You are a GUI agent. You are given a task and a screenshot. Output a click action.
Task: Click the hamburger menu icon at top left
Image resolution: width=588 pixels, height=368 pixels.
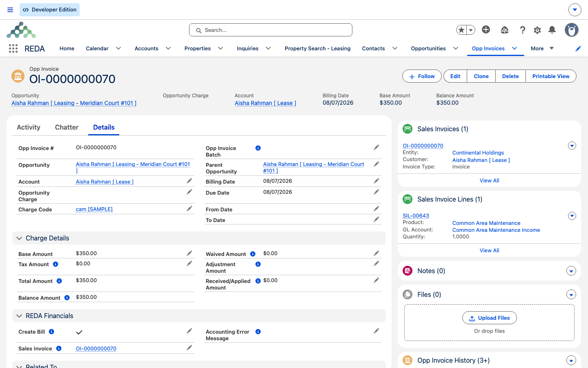pyautogui.click(x=10, y=10)
